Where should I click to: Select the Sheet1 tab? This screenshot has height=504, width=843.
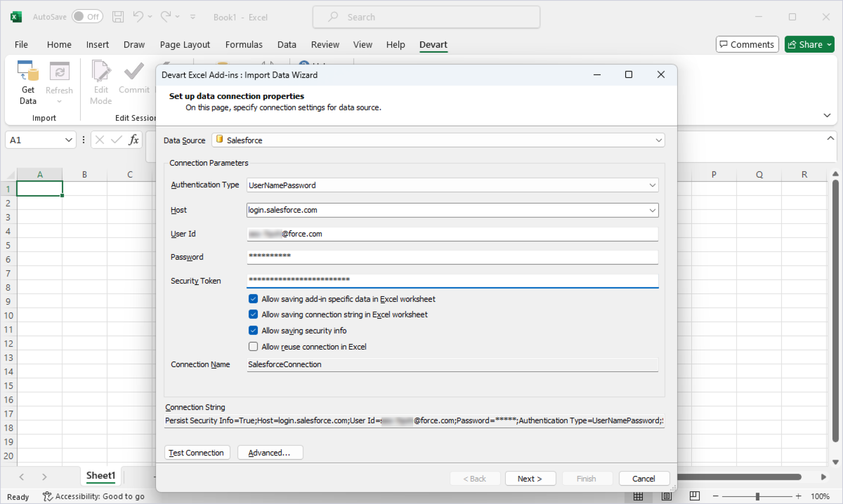click(101, 476)
